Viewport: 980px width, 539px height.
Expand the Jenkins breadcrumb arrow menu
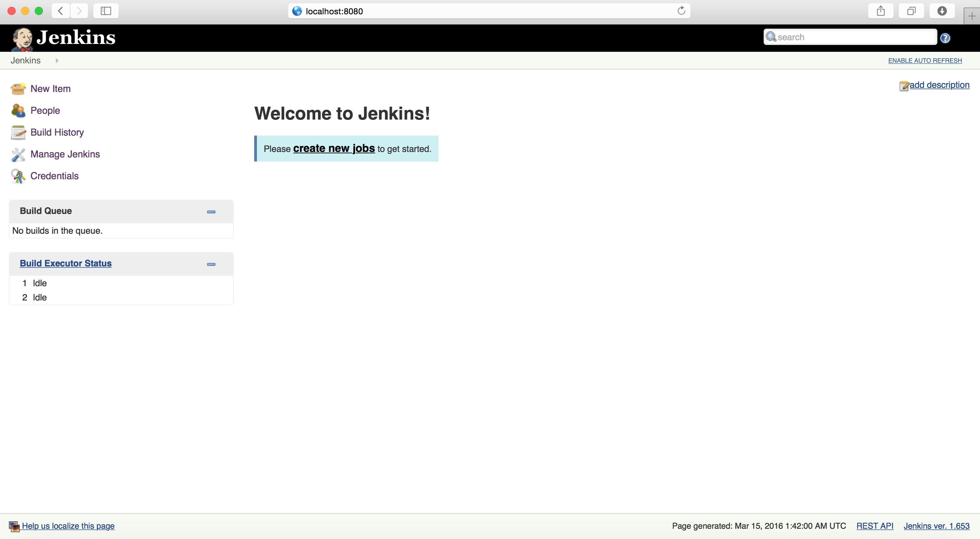tap(57, 61)
